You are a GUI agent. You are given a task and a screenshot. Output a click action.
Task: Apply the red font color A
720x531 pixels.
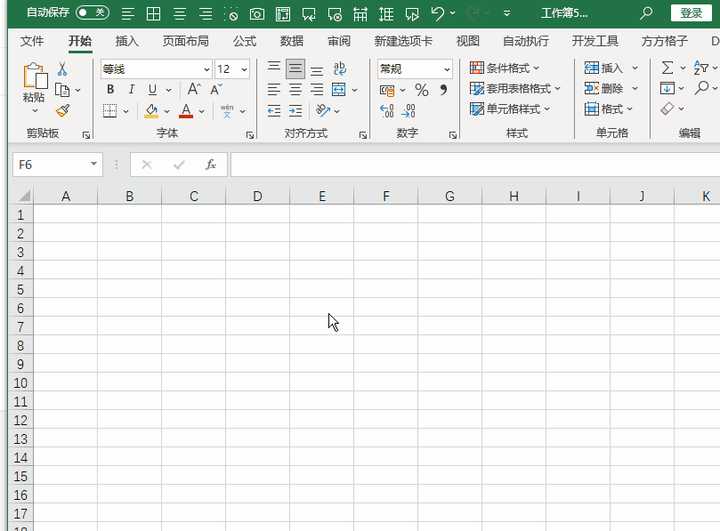(186, 111)
